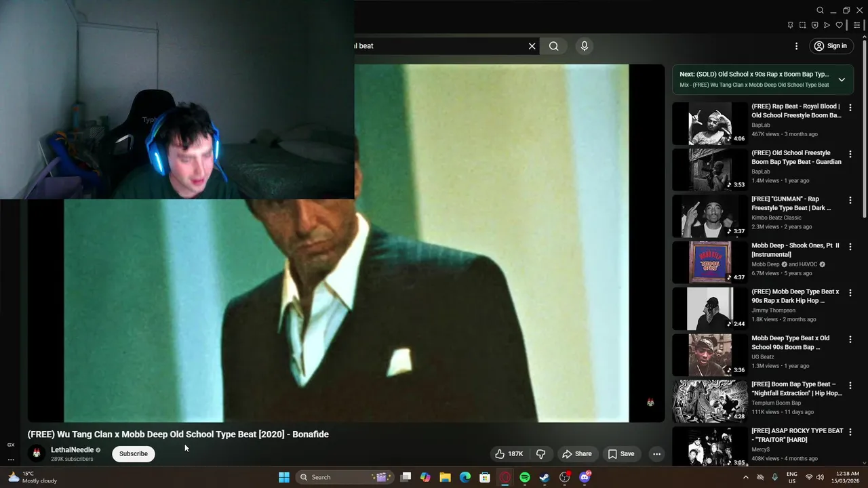Open Kimbo Beatz Classic channel
The height and width of the screenshot is (488, 868).
[x=776, y=218]
